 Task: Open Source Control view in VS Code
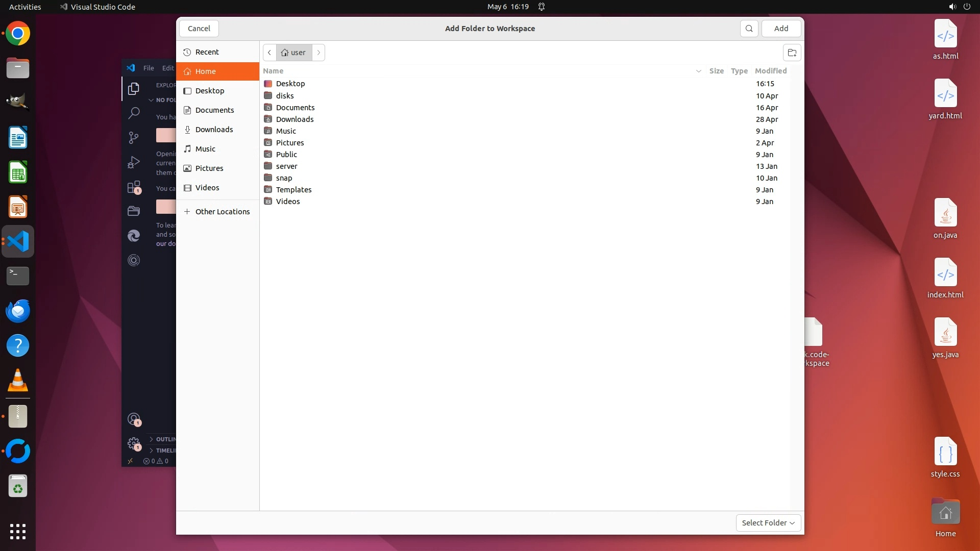(x=134, y=137)
